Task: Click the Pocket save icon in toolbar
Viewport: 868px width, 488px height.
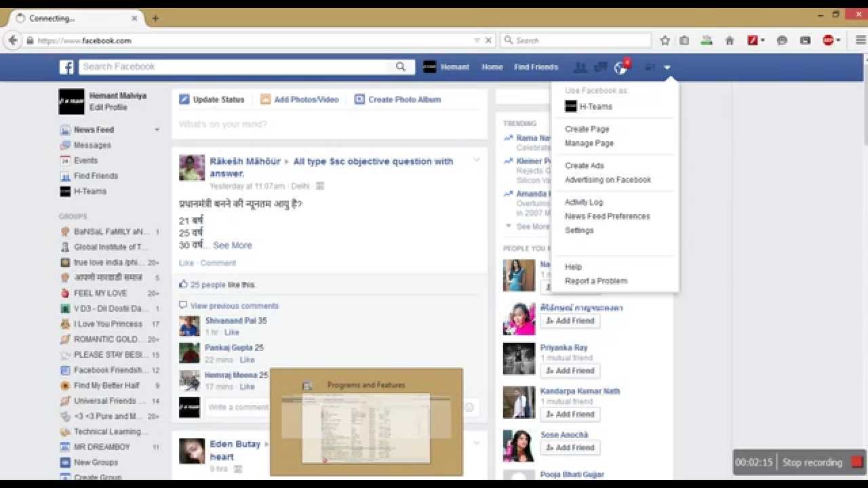Action: 805,41
